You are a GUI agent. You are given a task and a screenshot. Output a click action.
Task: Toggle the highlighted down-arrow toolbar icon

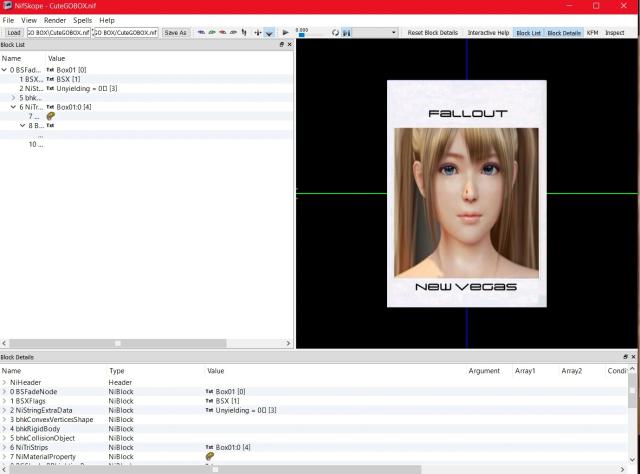pyautogui.click(x=269, y=33)
